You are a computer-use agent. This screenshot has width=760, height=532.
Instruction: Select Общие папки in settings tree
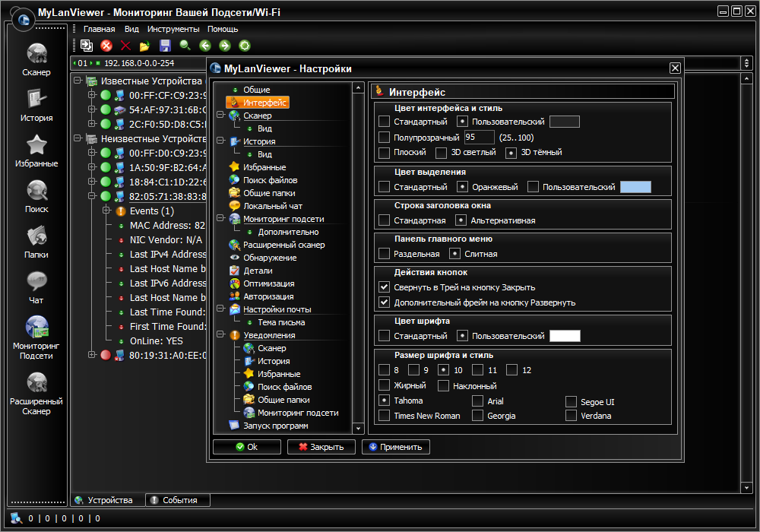coord(269,193)
